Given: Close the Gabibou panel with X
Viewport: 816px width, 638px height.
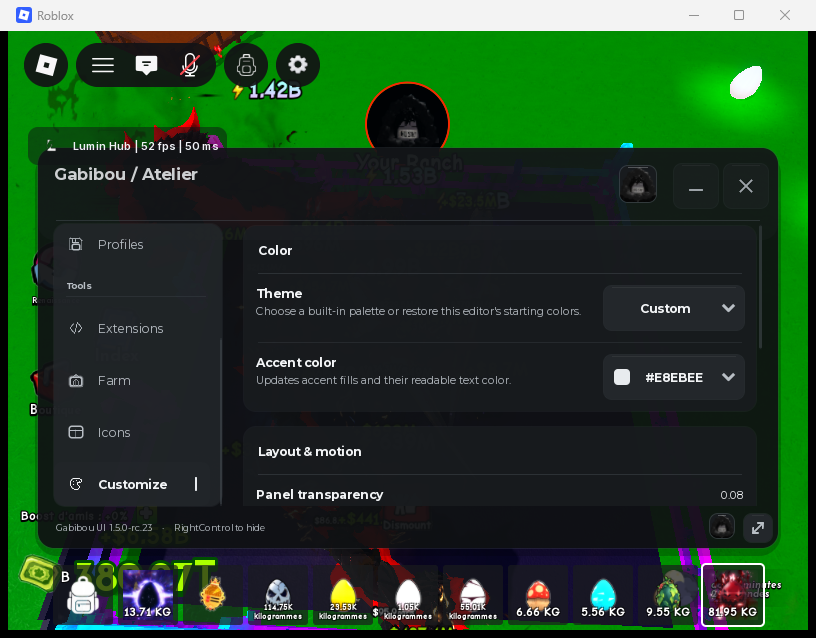Looking at the screenshot, I should click(746, 186).
